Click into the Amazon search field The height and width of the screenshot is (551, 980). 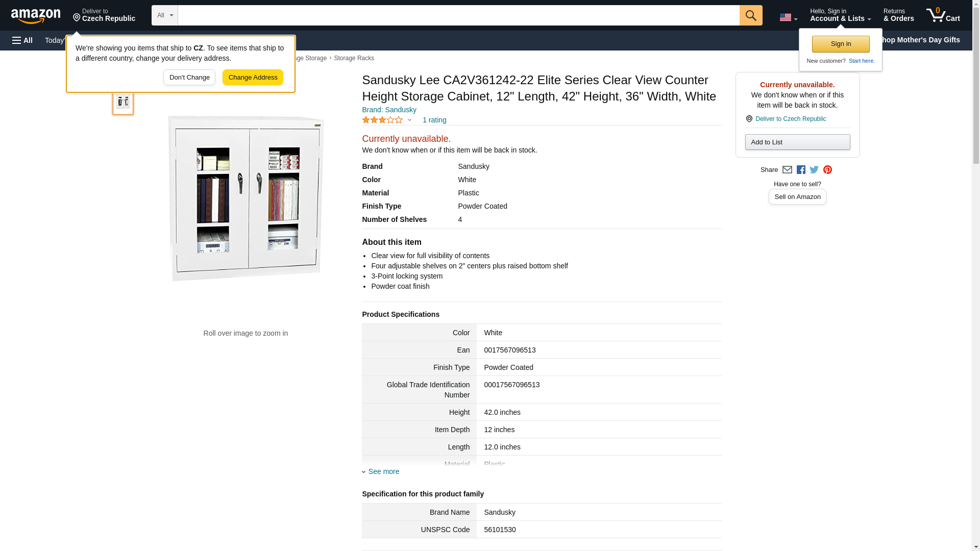(x=458, y=15)
